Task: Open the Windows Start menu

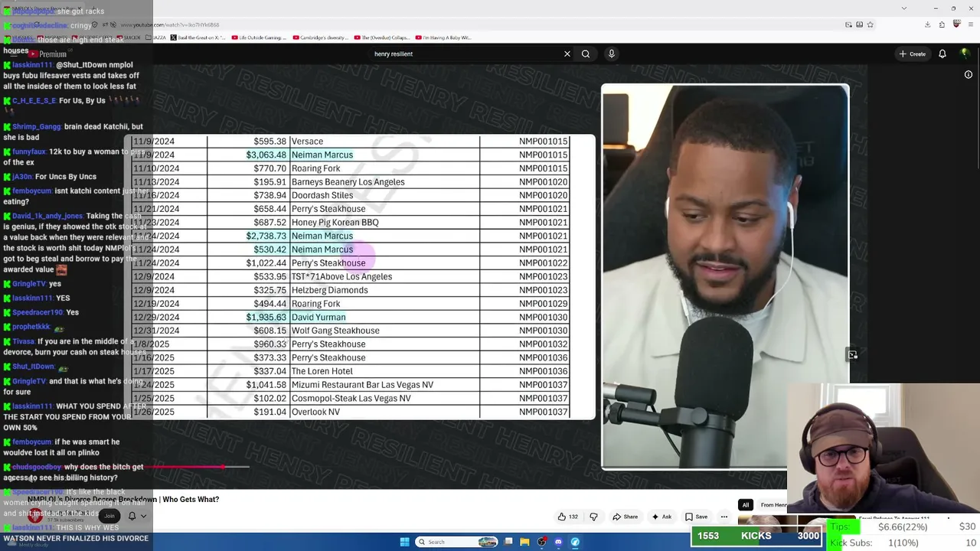Action: point(404,542)
